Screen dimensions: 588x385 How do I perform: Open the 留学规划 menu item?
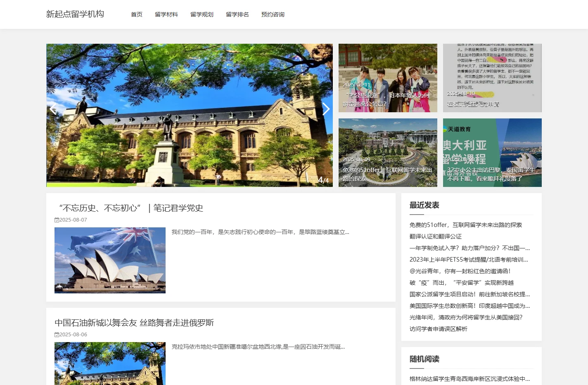tap(202, 14)
